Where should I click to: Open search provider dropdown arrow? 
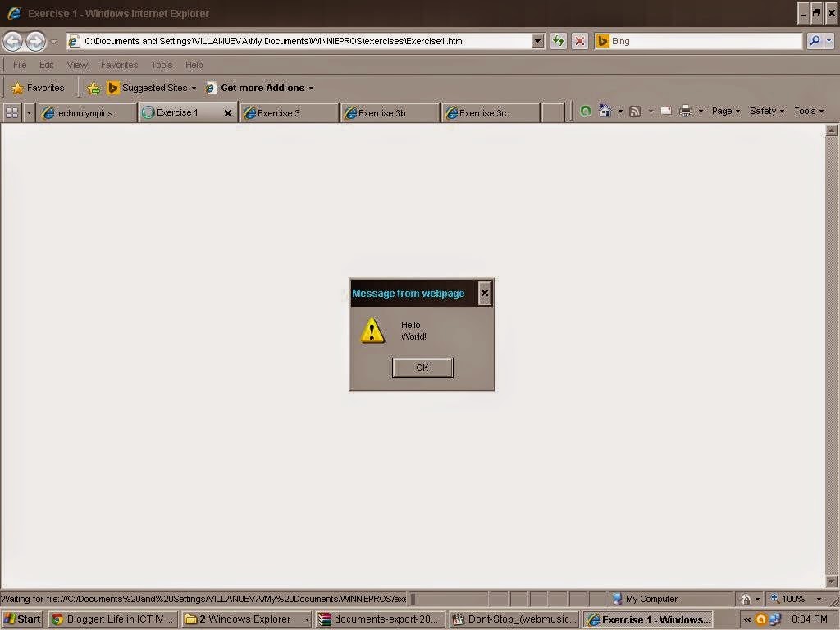pyautogui.click(x=829, y=41)
